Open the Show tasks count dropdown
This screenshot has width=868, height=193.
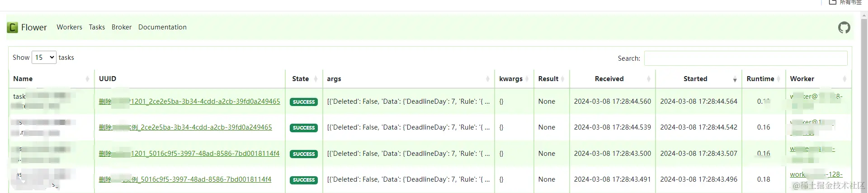[x=44, y=58]
